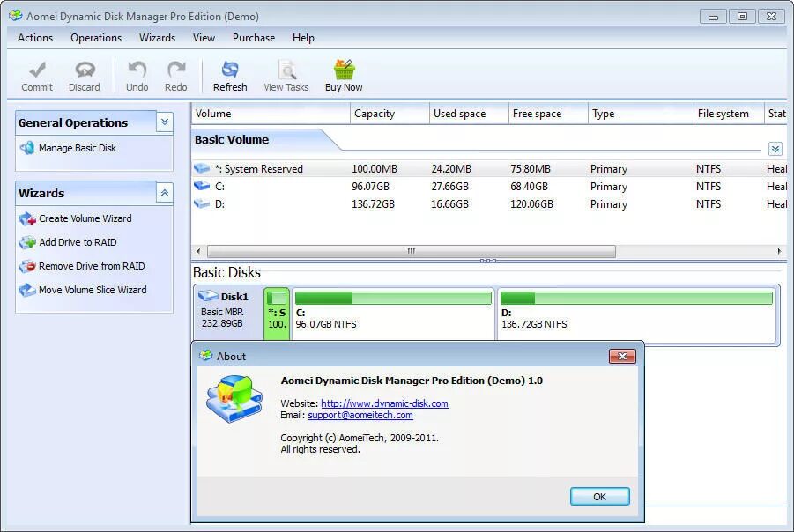Click the volume list scroll right arrow
This screenshot has height=532, width=794.
click(x=779, y=251)
